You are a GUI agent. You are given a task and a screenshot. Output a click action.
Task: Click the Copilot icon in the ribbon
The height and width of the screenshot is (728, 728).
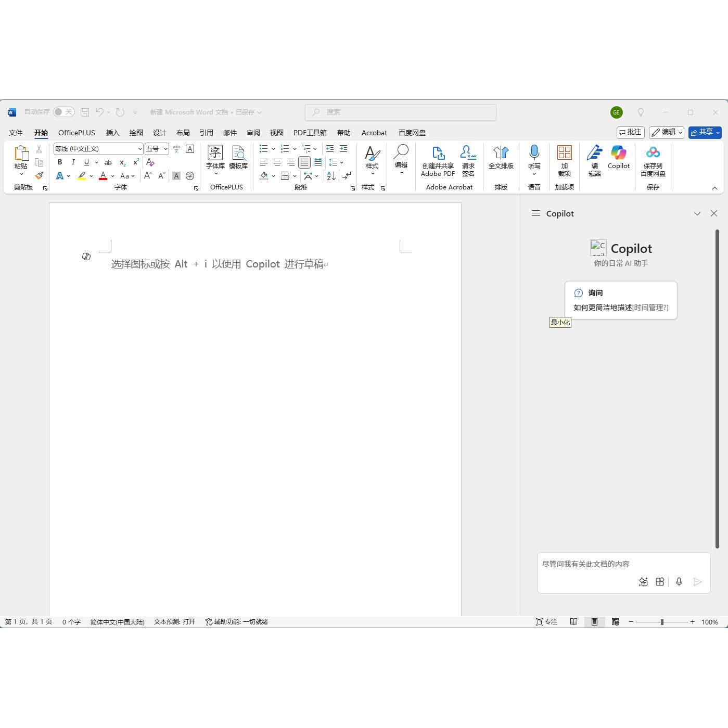619,158
